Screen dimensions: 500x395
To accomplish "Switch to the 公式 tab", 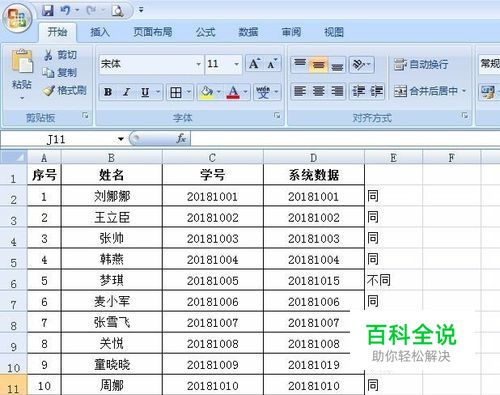I will click(205, 32).
